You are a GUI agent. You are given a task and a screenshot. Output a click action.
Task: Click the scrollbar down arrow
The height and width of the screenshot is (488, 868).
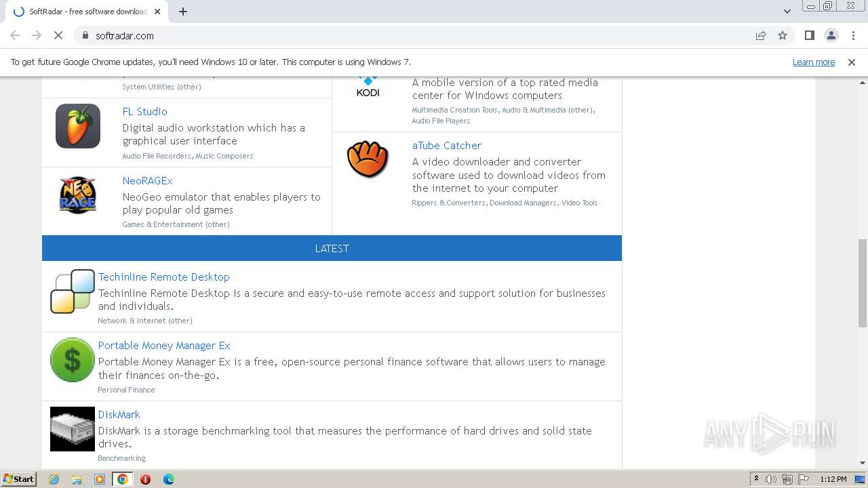[862, 463]
